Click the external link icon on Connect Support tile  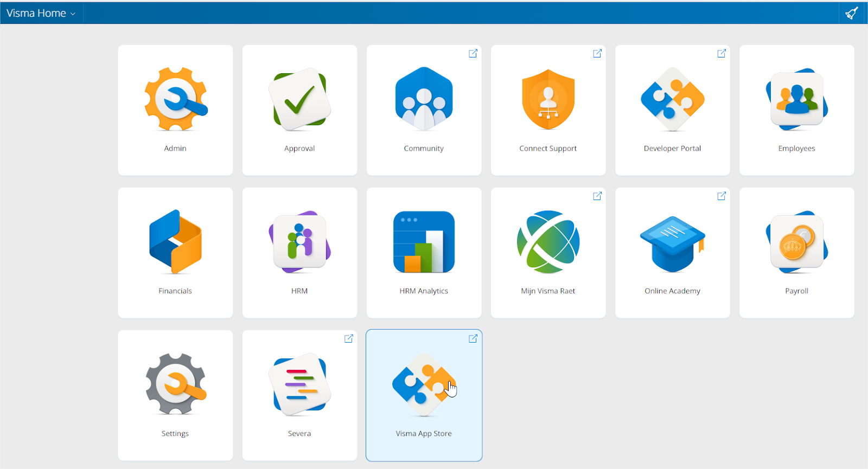click(597, 53)
